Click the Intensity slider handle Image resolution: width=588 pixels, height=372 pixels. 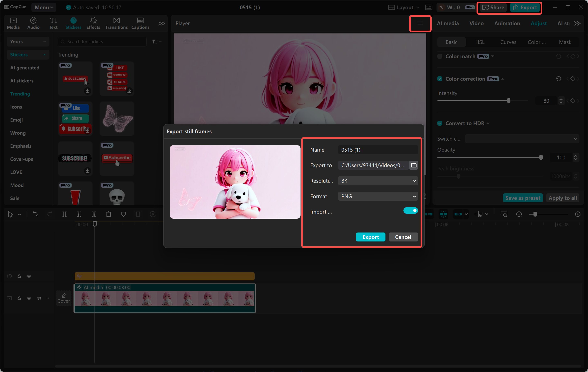[509, 101]
